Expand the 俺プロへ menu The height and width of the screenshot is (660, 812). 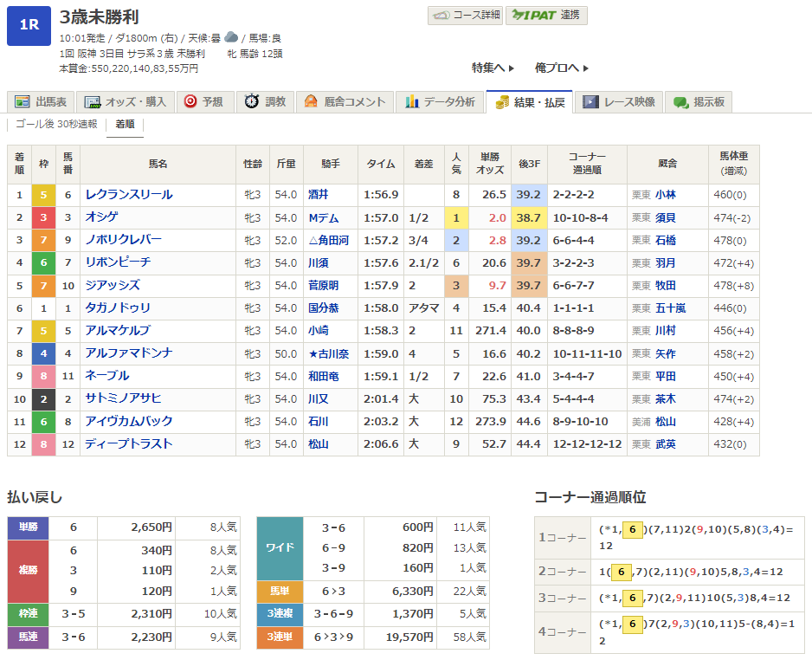[561, 68]
